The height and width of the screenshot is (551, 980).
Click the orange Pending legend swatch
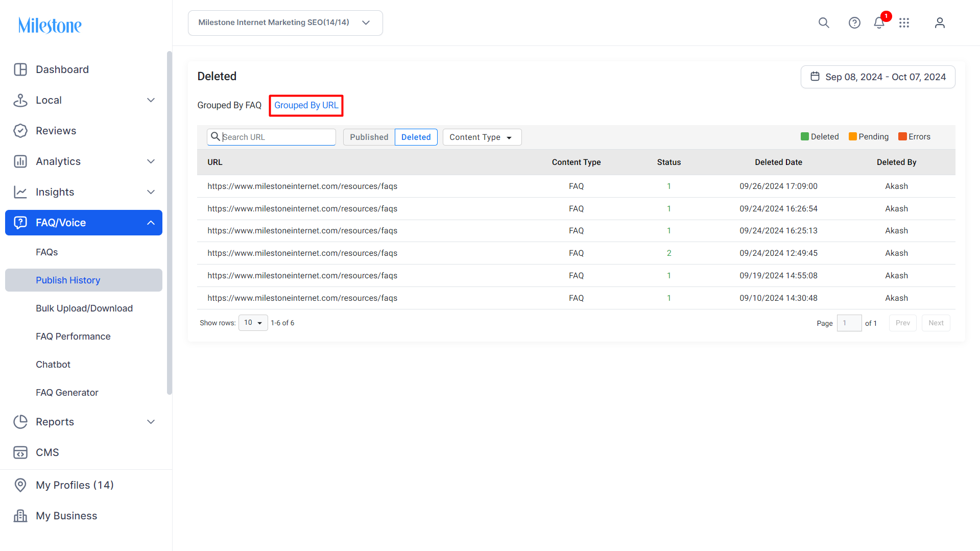coord(852,136)
